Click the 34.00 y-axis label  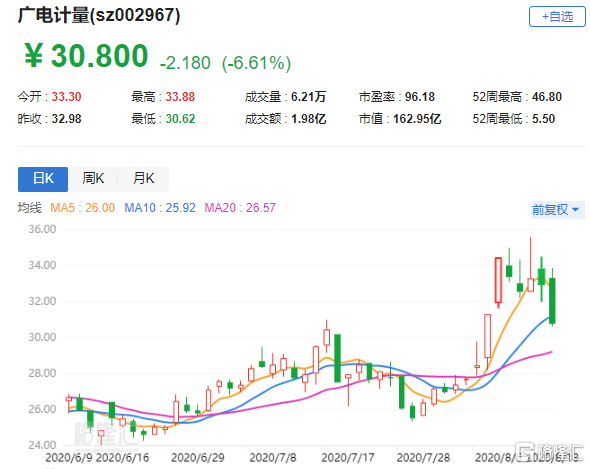(42, 265)
